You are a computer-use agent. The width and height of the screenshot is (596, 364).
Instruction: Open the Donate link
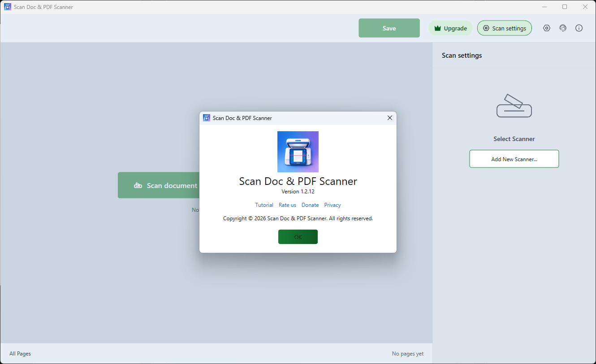(310, 205)
